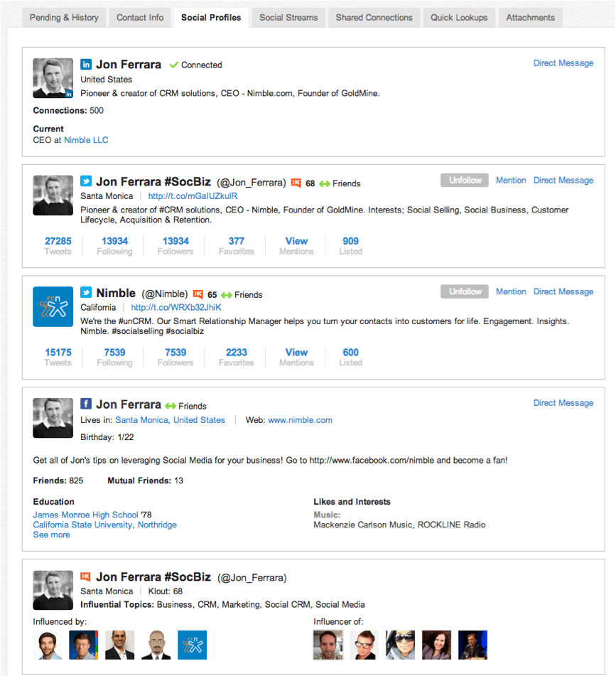This screenshot has height=676, width=616.
Task: Visit the www.nimble.com website link
Action: pos(300,419)
